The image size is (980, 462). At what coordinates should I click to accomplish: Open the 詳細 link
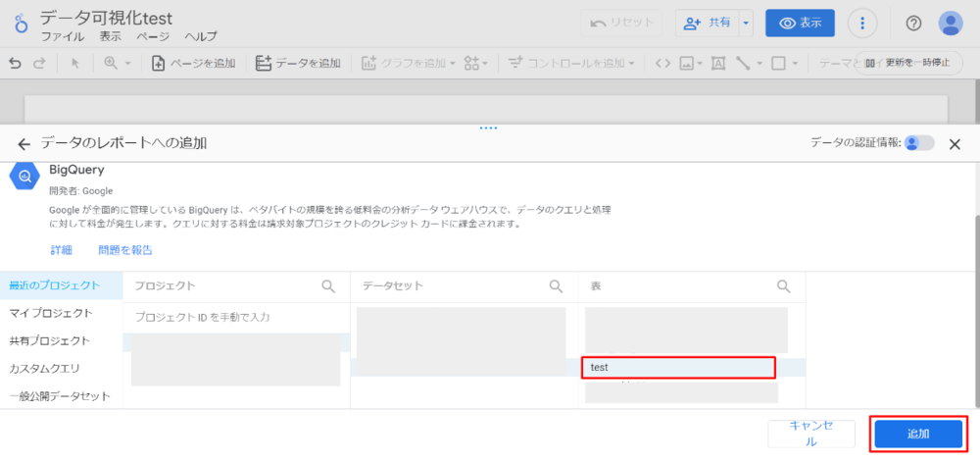(61, 250)
